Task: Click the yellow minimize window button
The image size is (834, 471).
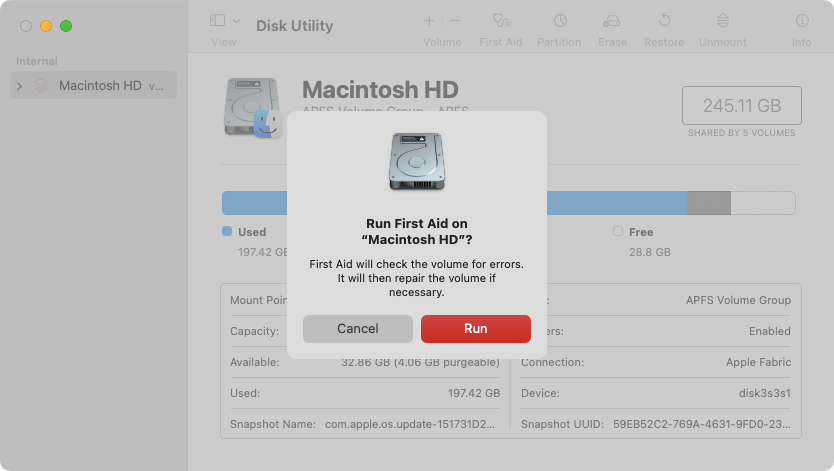Action: (x=46, y=26)
